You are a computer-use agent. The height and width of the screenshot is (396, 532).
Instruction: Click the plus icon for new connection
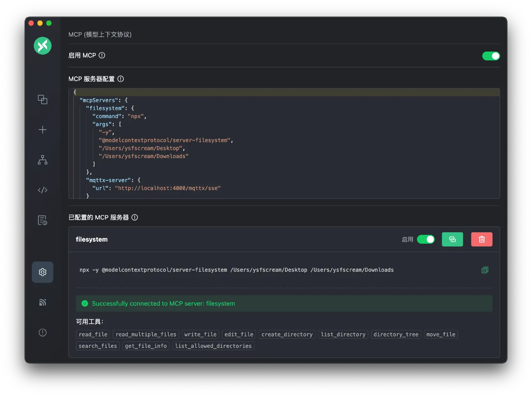point(42,130)
